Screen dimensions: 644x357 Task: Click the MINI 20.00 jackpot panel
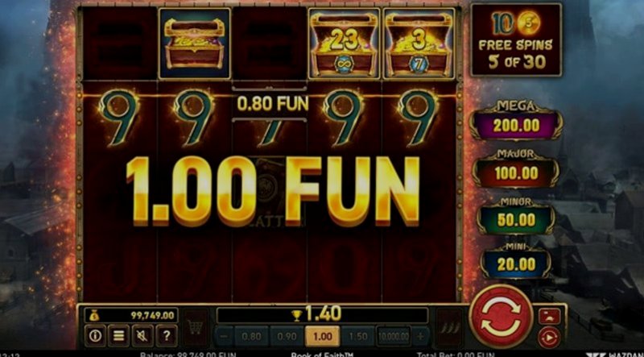pos(516,261)
